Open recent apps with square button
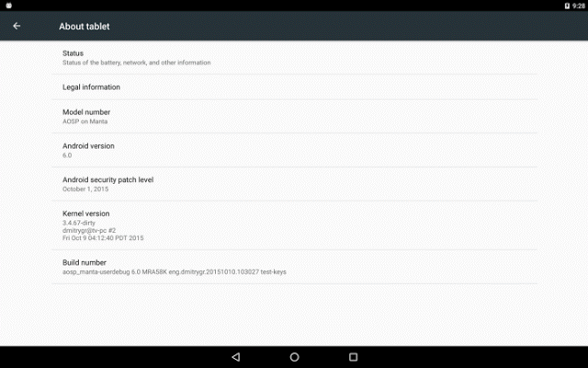 click(353, 357)
